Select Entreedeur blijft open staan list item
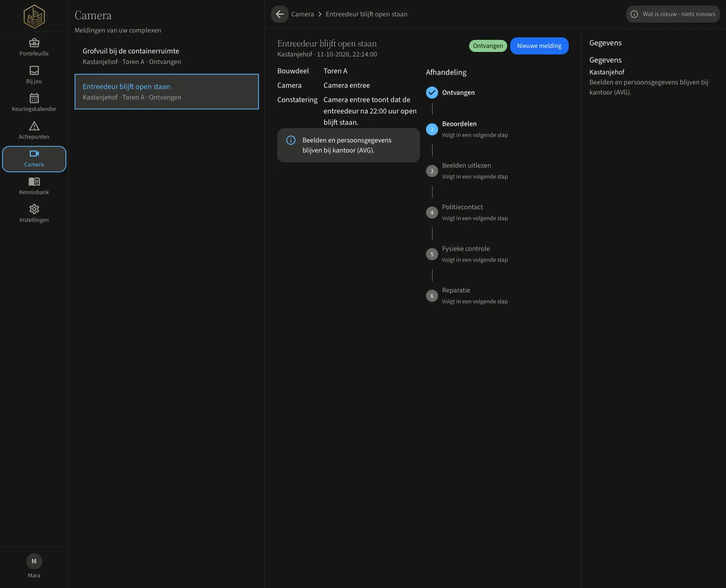The height and width of the screenshot is (588, 726). (167, 92)
